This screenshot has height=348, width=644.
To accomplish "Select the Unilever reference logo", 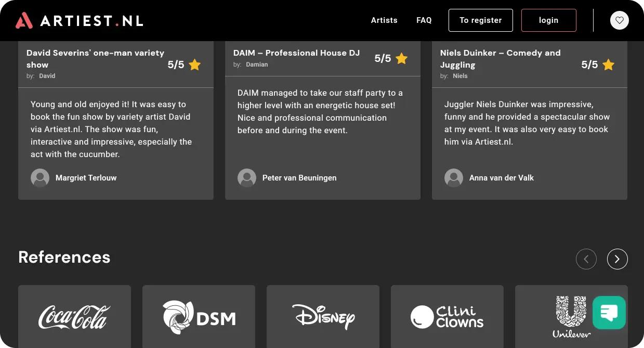I will (571, 316).
